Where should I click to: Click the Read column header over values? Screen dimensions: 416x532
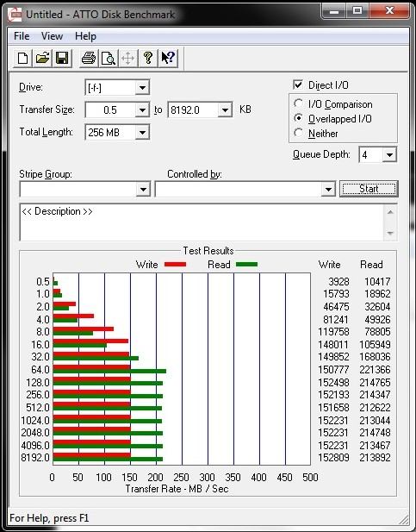(x=371, y=265)
